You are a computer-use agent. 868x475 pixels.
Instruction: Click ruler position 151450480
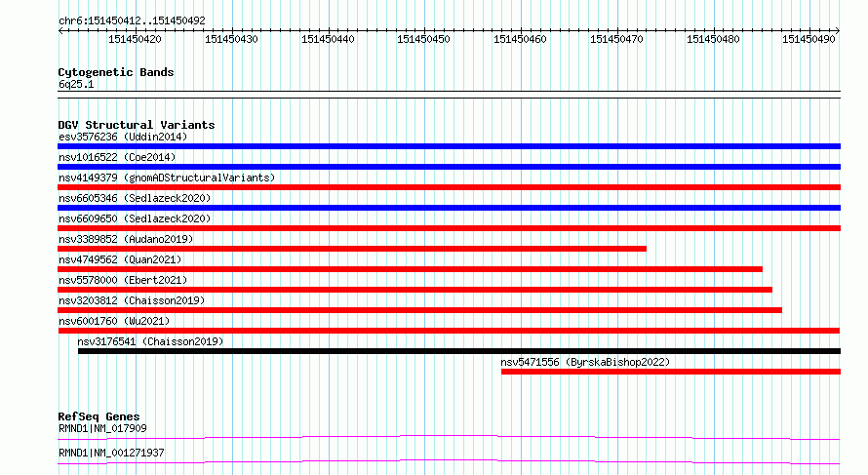pyautogui.click(x=713, y=39)
